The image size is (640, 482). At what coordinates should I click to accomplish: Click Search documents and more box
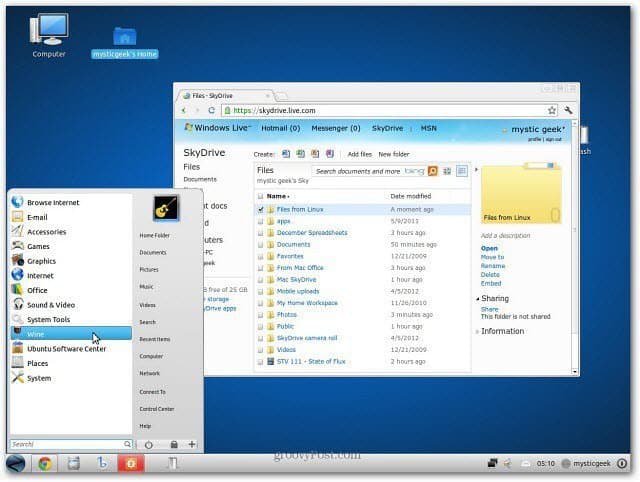(369, 171)
